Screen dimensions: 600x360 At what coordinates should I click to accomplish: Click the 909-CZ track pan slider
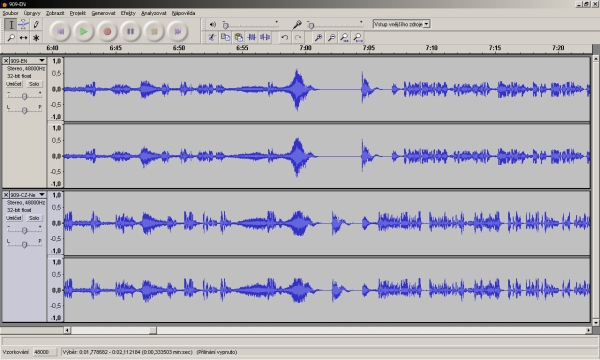coord(24,244)
